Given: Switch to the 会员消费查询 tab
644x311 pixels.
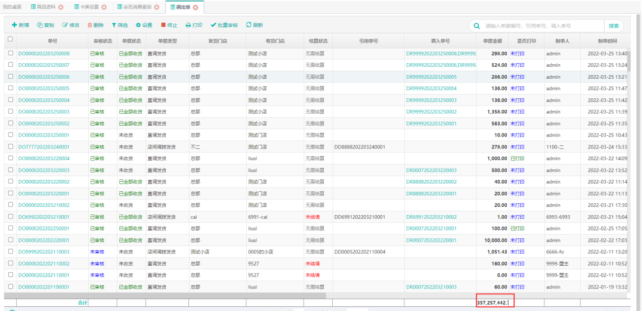Looking at the screenshot, I should 134,7.
